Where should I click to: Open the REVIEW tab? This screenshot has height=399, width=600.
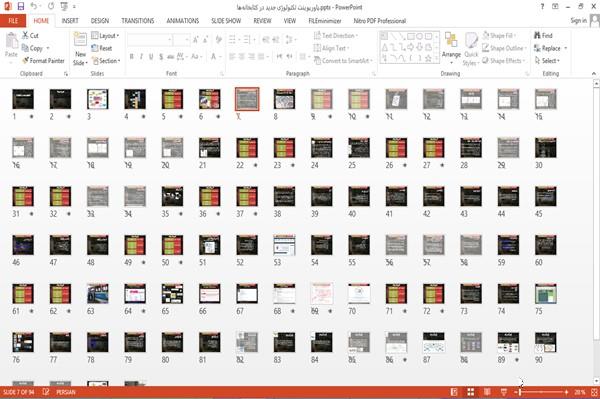coord(262,21)
